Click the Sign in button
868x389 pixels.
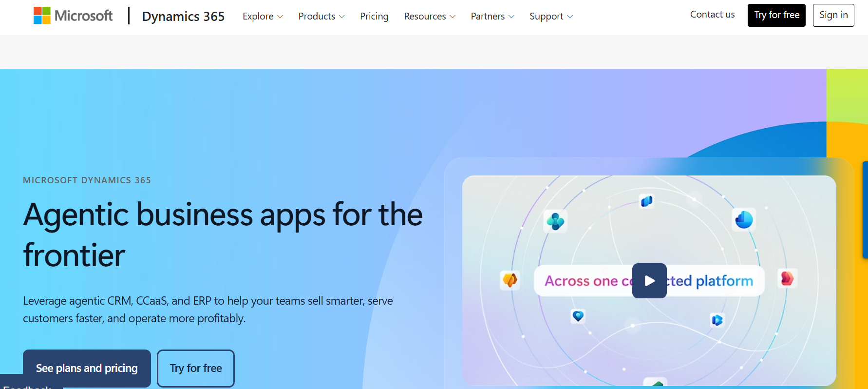833,15
